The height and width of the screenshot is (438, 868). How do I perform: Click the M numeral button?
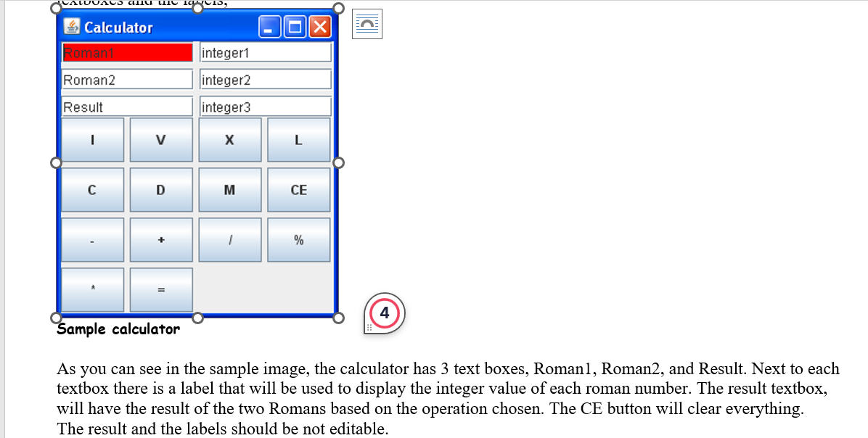230,190
